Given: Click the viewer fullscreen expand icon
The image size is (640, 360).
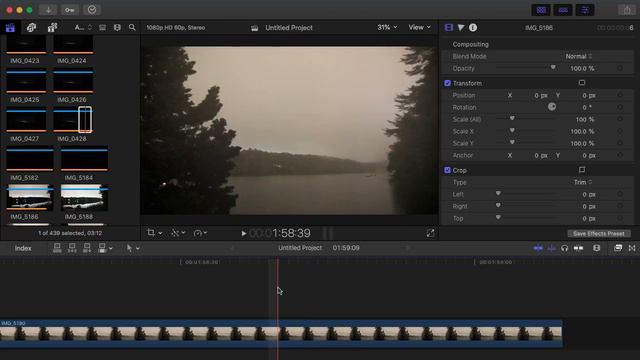Looking at the screenshot, I should (430, 233).
